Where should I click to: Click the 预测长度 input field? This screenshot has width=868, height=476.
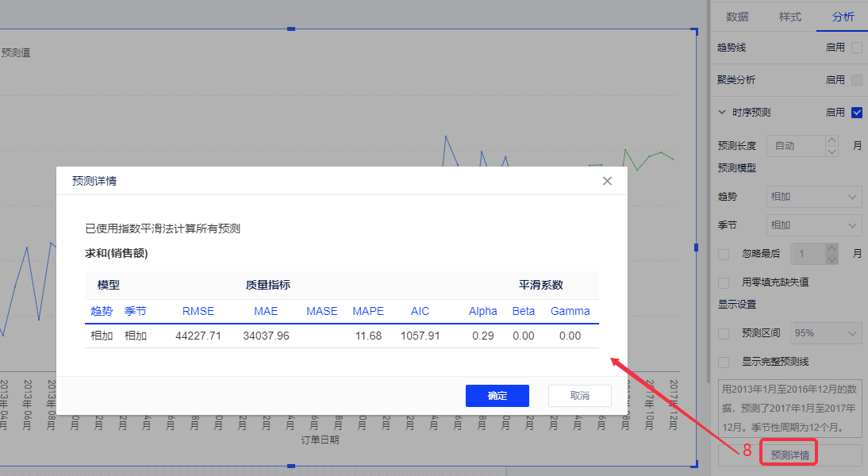796,146
